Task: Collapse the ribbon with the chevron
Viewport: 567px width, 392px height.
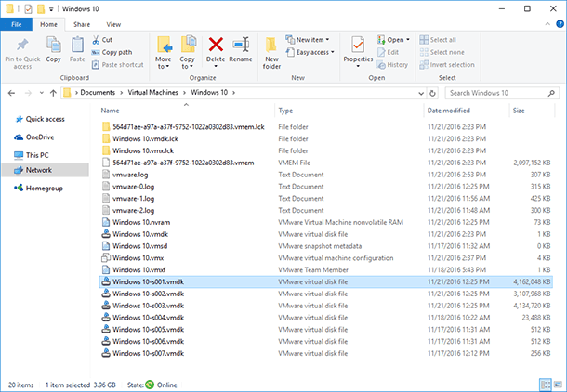Action: 547,24
